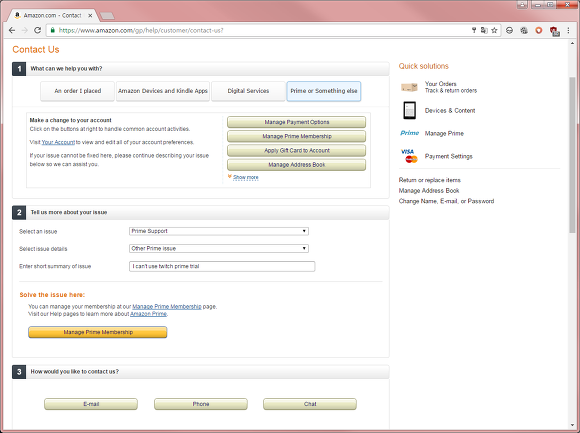Open a new browser tab

(107, 16)
